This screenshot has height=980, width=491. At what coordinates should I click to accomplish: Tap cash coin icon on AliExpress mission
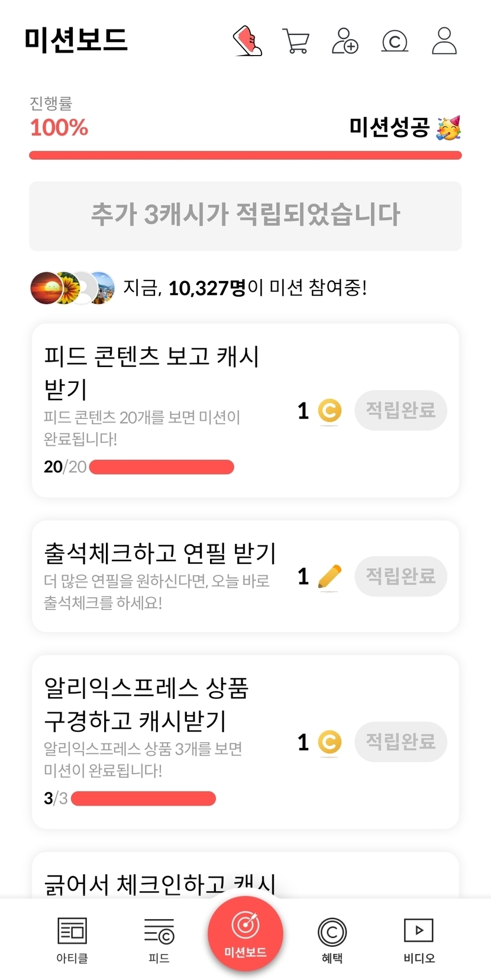point(330,742)
